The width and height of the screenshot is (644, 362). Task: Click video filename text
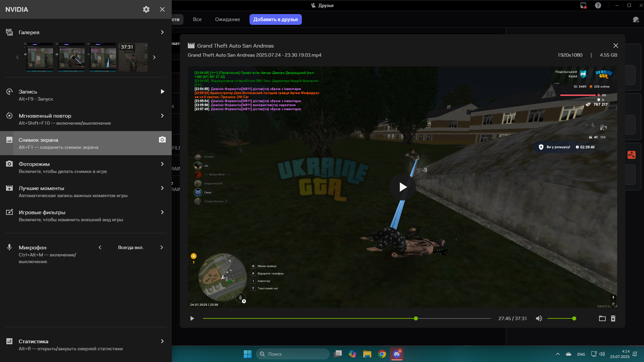point(255,55)
